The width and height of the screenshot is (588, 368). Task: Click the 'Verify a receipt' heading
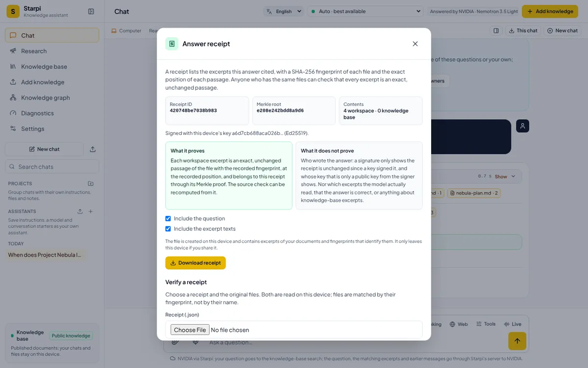[x=186, y=282]
